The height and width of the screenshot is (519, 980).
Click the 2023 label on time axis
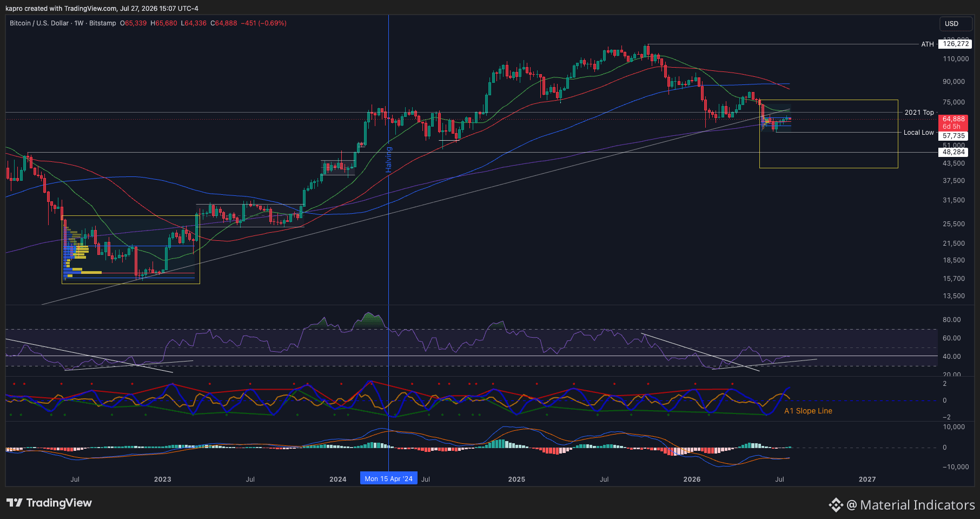coord(162,479)
